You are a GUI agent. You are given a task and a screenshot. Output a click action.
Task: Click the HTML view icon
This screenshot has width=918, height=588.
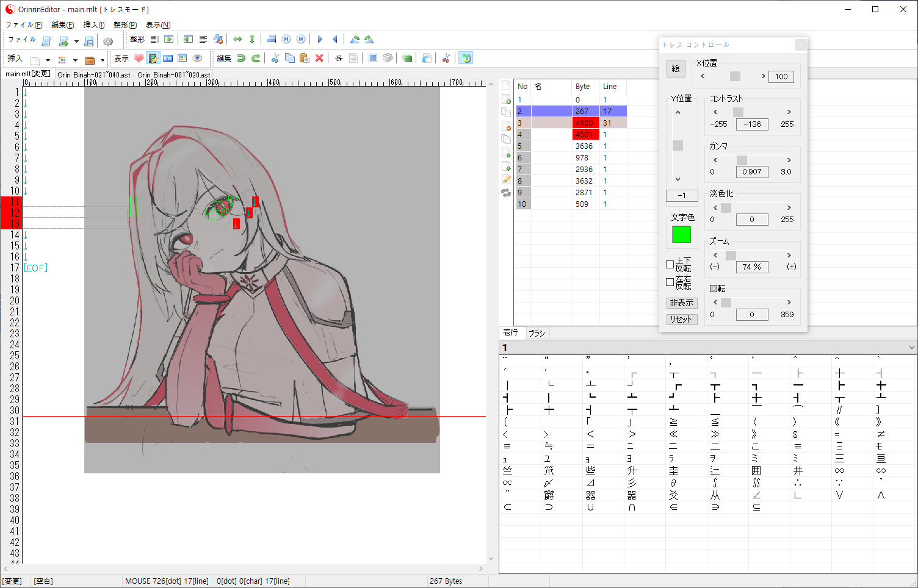[x=168, y=59]
